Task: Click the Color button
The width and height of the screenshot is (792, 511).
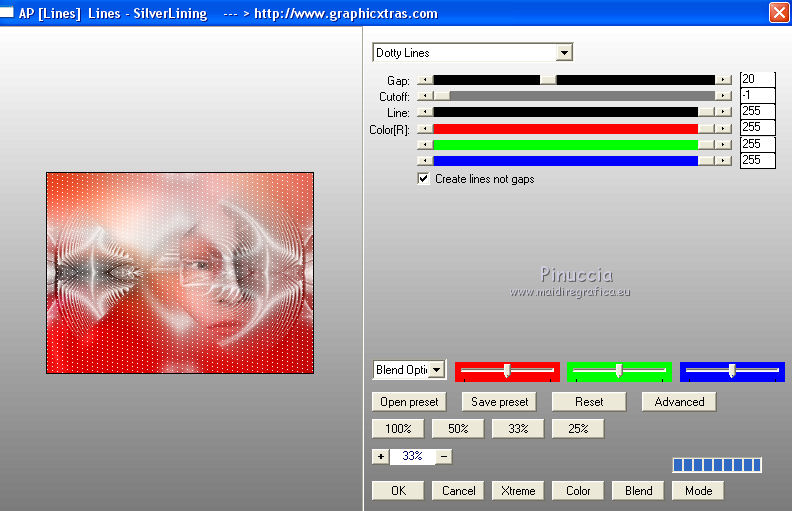Action: pyautogui.click(x=578, y=491)
